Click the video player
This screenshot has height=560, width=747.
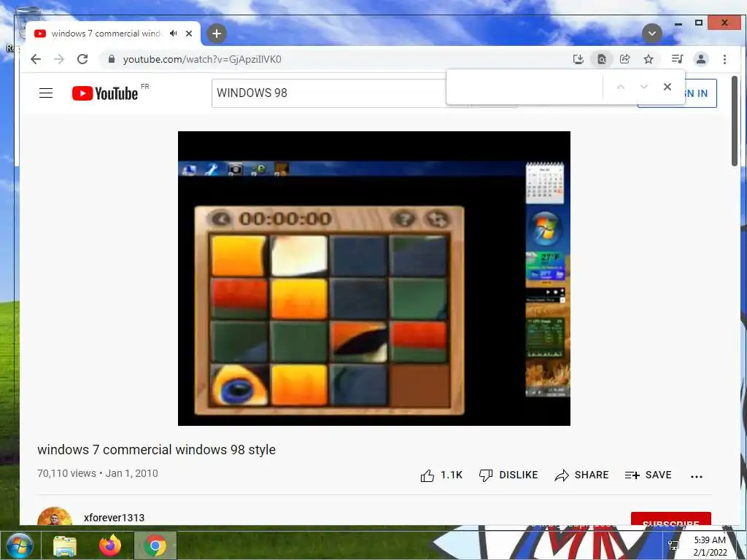[x=374, y=279]
